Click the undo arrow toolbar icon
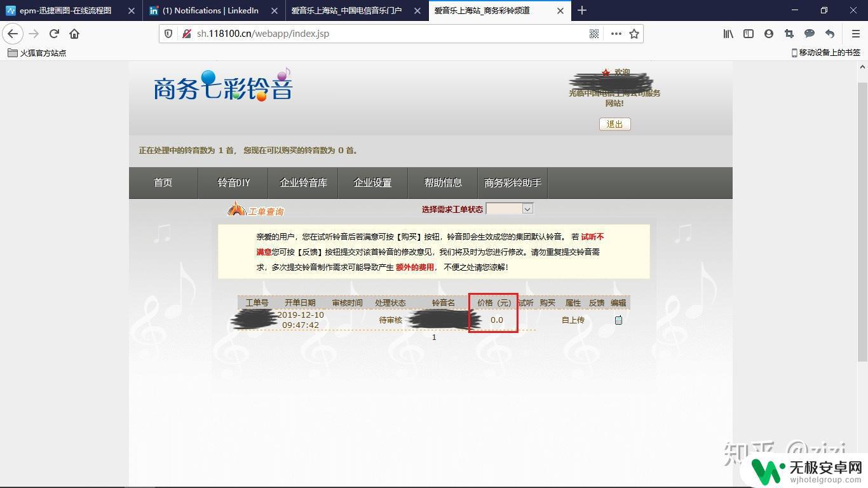This screenshot has height=488, width=868. click(830, 34)
